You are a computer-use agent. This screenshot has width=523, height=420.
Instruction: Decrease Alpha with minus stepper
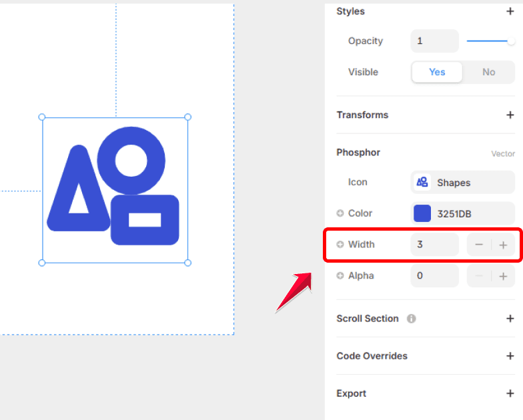tap(479, 276)
